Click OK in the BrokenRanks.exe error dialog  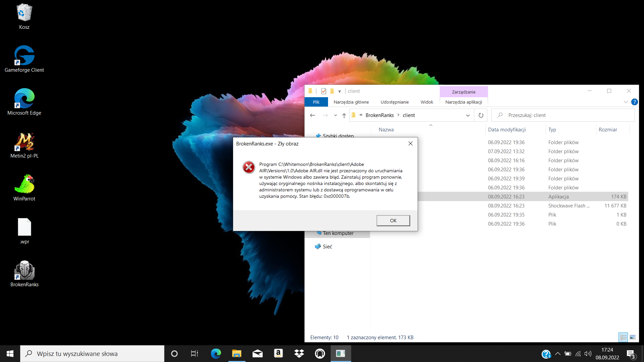tap(393, 221)
